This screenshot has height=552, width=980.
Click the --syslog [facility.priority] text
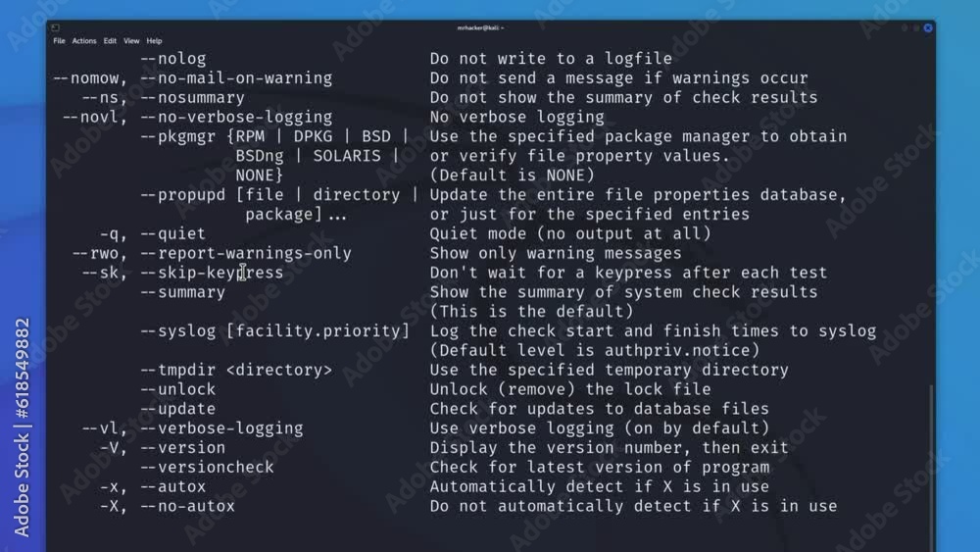tap(275, 330)
